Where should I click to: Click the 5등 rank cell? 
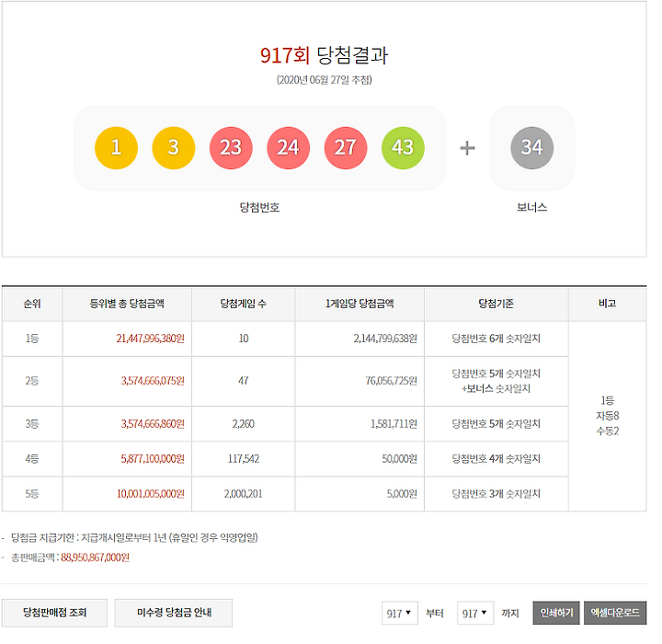[x=32, y=494]
